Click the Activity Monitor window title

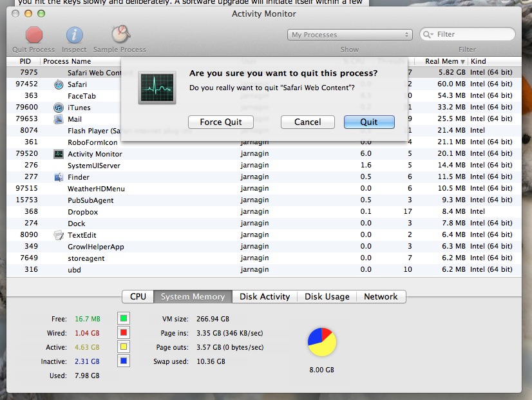click(x=264, y=14)
